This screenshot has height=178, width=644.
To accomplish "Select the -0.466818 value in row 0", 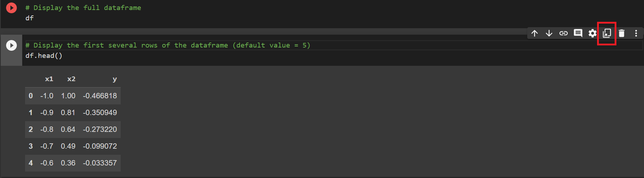I will pos(100,96).
